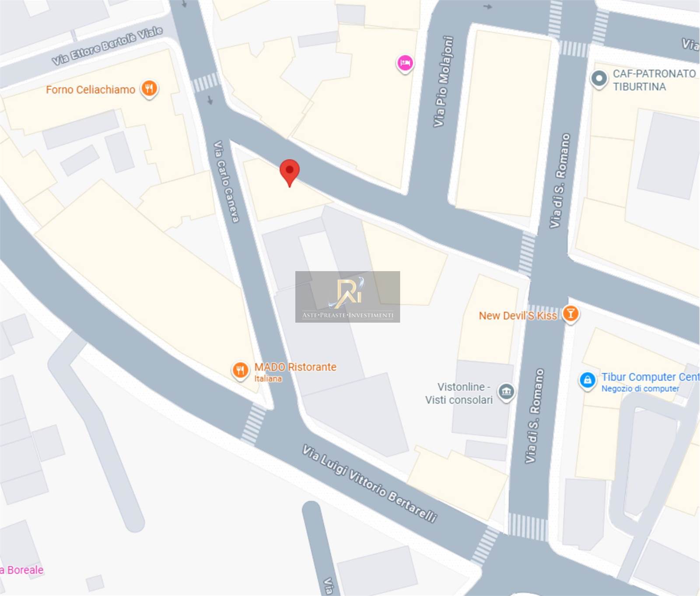The image size is (700, 596).
Task: Open the Forno Celiachiamo place label
Action: pos(91,90)
